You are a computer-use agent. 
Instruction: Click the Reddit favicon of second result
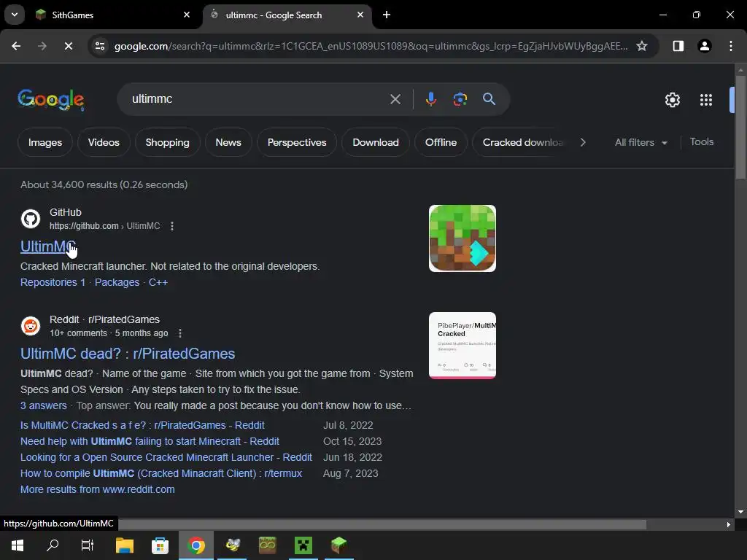click(x=31, y=326)
